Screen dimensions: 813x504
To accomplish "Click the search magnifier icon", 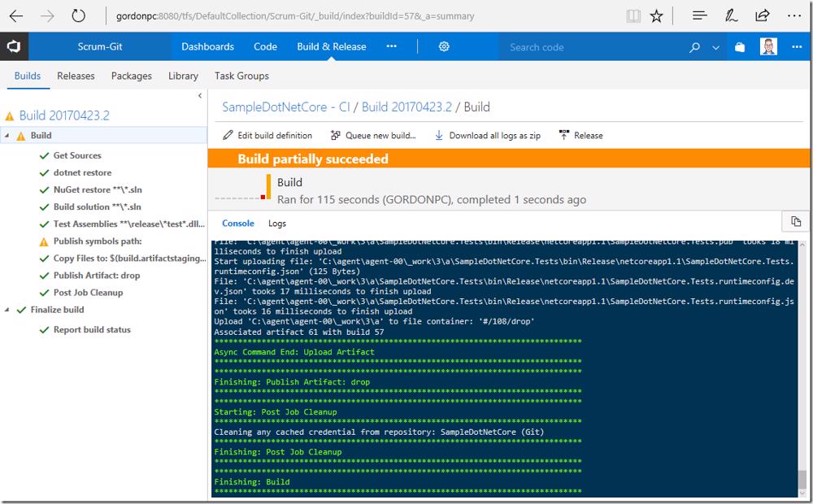I will tap(694, 47).
